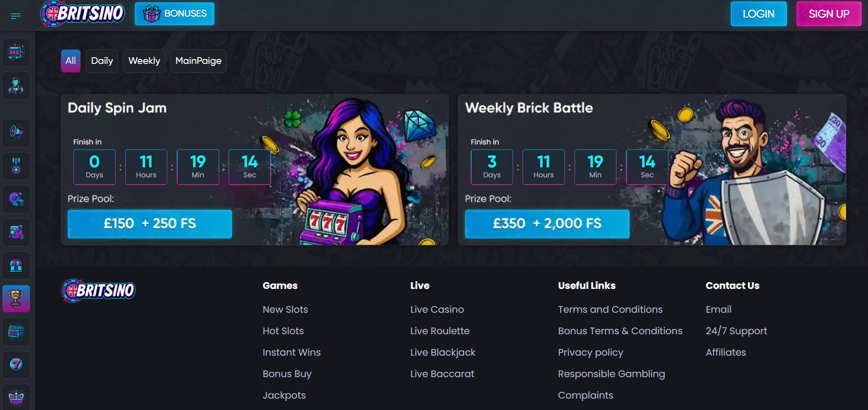
Task: Open the shop storefront sidebar icon
Action: (x=16, y=266)
